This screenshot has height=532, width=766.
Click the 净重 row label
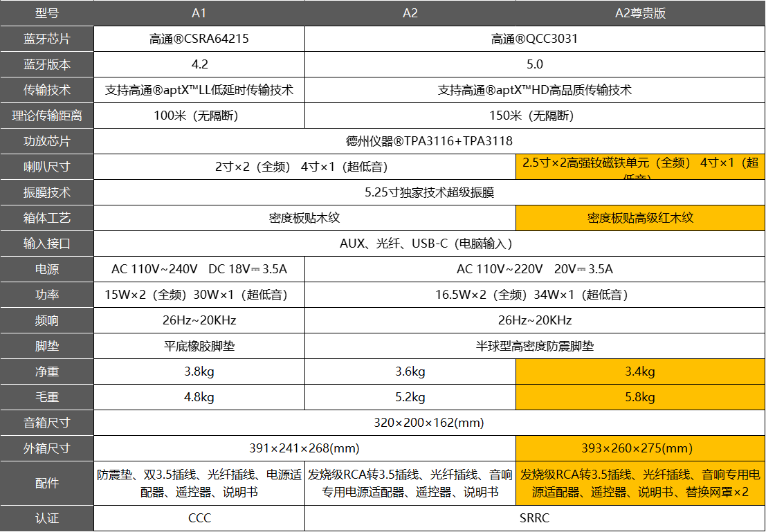click(47, 372)
